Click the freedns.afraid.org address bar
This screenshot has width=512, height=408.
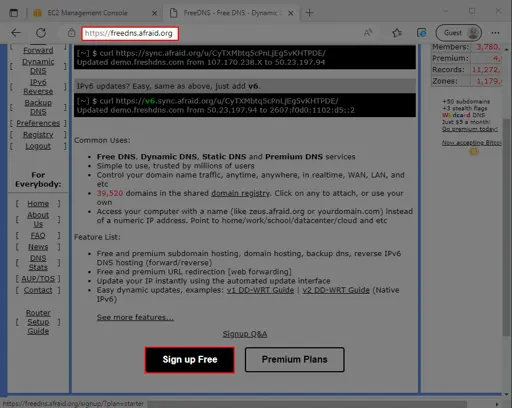(x=130, y=33)
